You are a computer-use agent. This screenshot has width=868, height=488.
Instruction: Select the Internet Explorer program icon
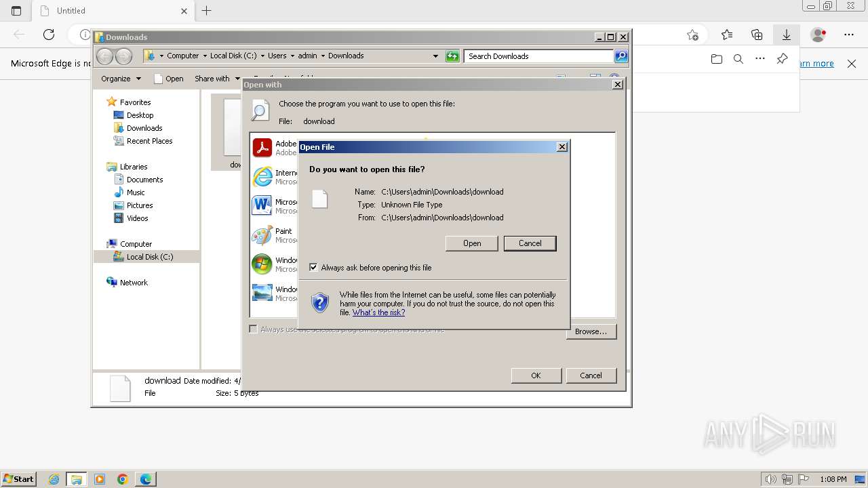click(262, 177)
